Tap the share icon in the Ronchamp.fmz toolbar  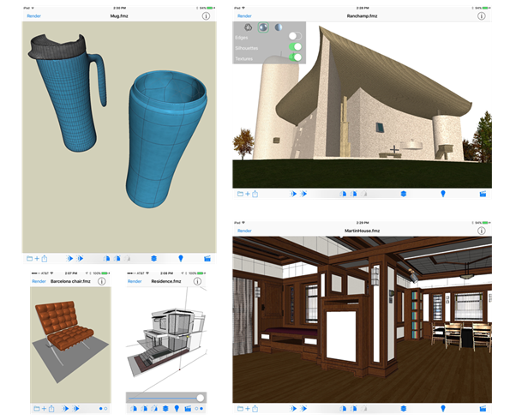pos(255,194)
